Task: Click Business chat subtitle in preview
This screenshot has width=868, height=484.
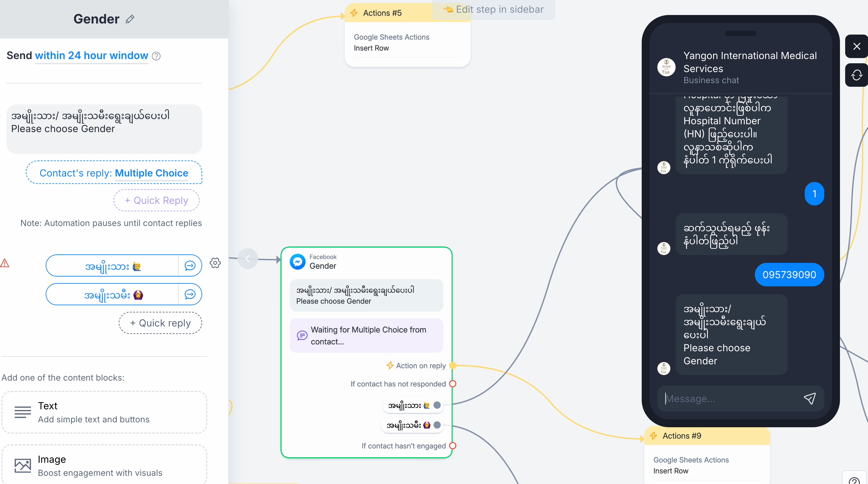Action: (711, 80)
